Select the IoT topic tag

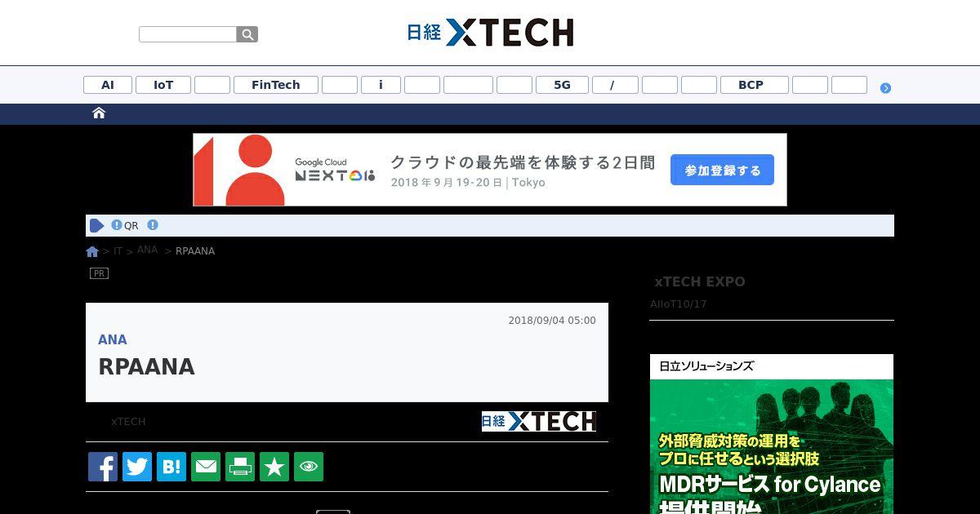163,85
